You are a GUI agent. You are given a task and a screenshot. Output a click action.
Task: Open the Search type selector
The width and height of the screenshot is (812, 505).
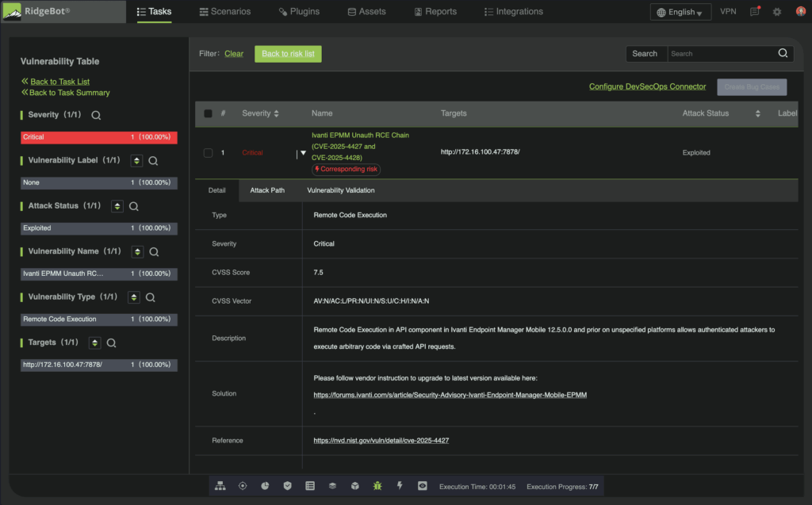click(645, 54)
